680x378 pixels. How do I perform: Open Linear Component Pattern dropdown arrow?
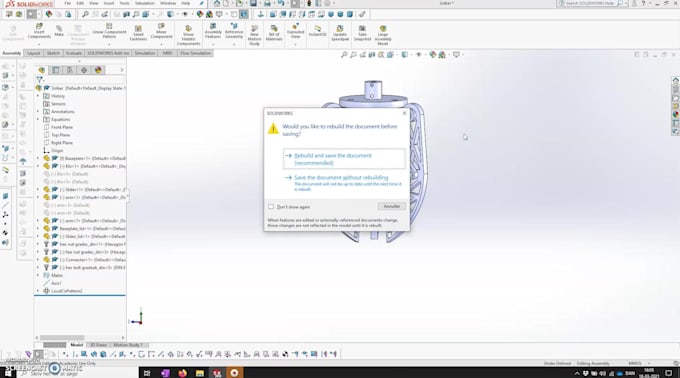[109, 44]
